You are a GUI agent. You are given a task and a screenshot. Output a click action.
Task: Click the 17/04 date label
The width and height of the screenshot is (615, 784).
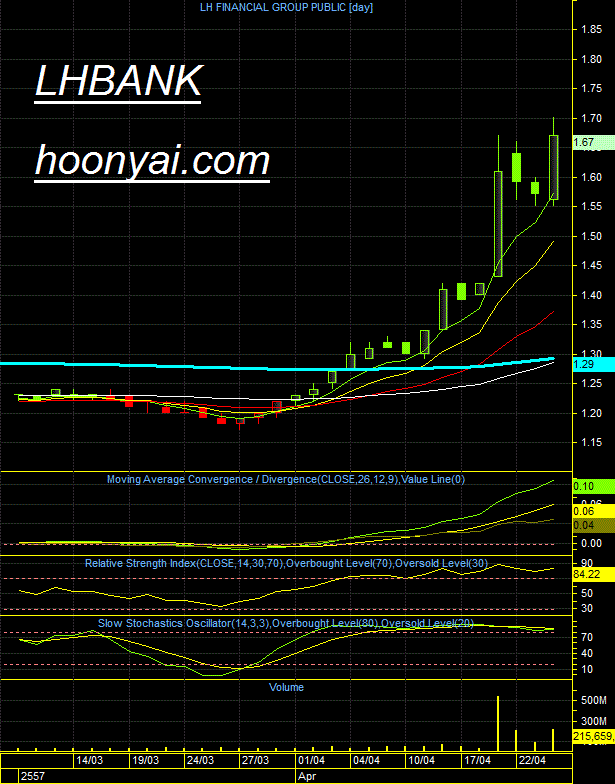[477, 760]
